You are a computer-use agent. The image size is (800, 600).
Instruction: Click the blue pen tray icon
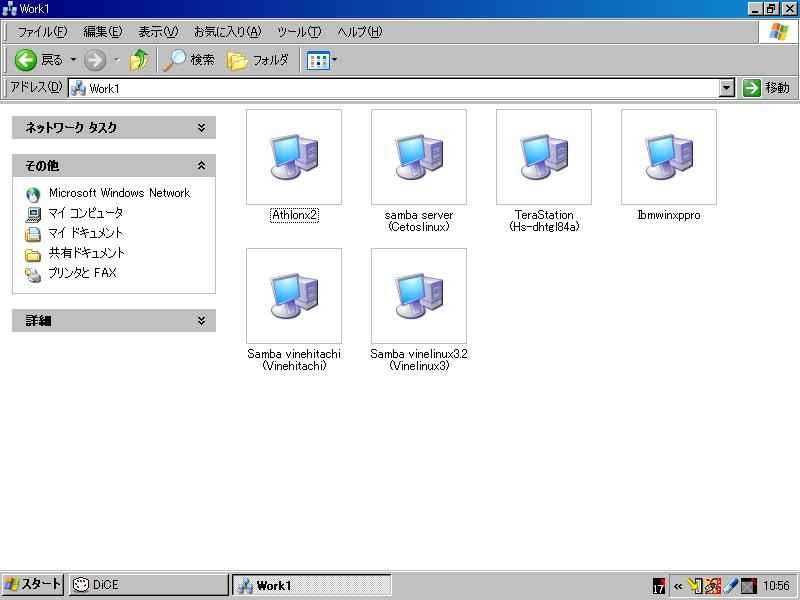[731, 586]
